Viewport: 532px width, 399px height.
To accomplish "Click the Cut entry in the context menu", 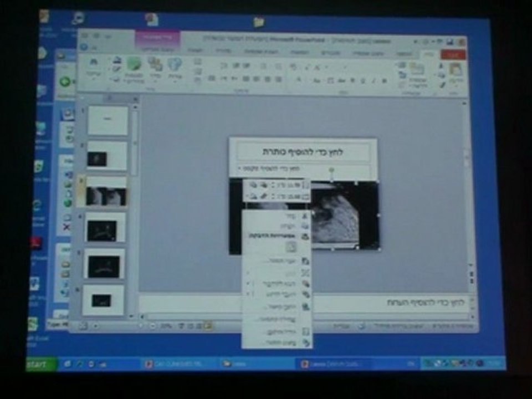I will [277, 216].
